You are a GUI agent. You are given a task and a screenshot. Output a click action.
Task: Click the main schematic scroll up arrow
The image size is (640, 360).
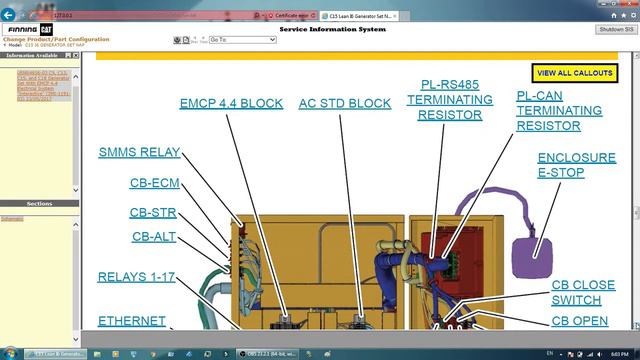tap(636, 55)
